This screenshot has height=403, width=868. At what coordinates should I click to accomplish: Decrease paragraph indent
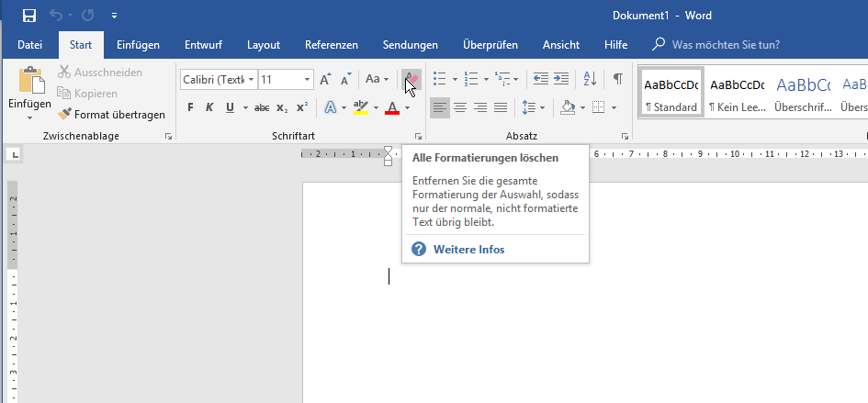pyautogui.click(x=540, y=79)
